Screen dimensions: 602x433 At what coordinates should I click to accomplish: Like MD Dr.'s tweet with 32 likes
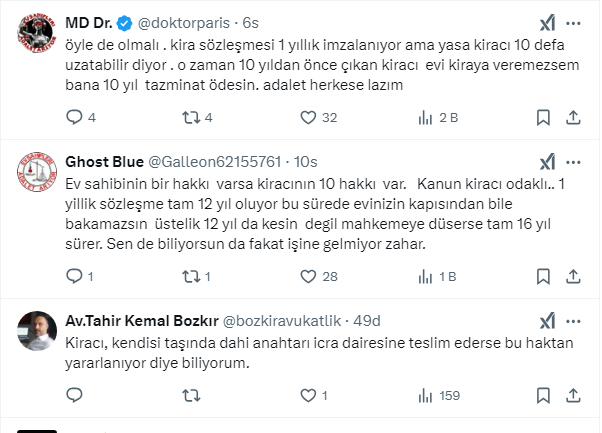click(303, 117)
